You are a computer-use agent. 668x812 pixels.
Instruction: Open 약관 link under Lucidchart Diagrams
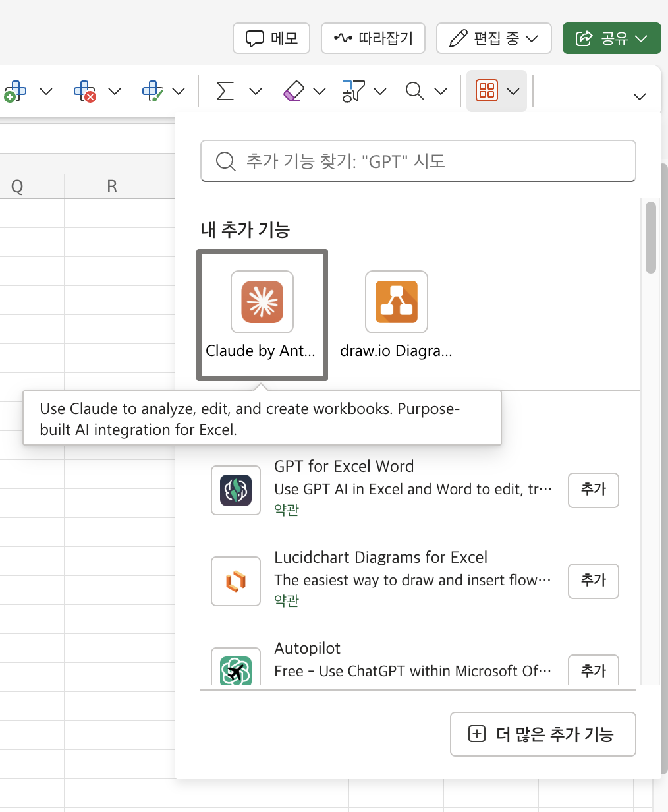pos(287,600)
